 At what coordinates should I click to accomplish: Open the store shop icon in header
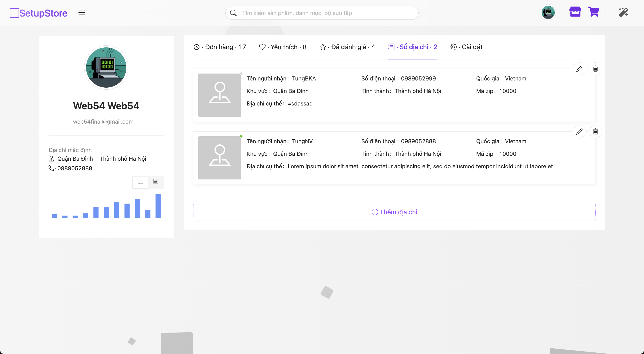pos(575,12)
